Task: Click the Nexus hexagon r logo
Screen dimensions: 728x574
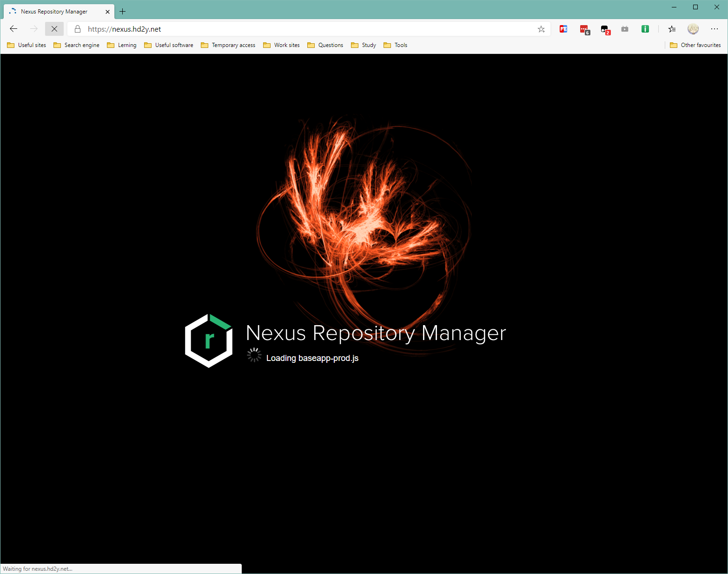Action: 209,341
